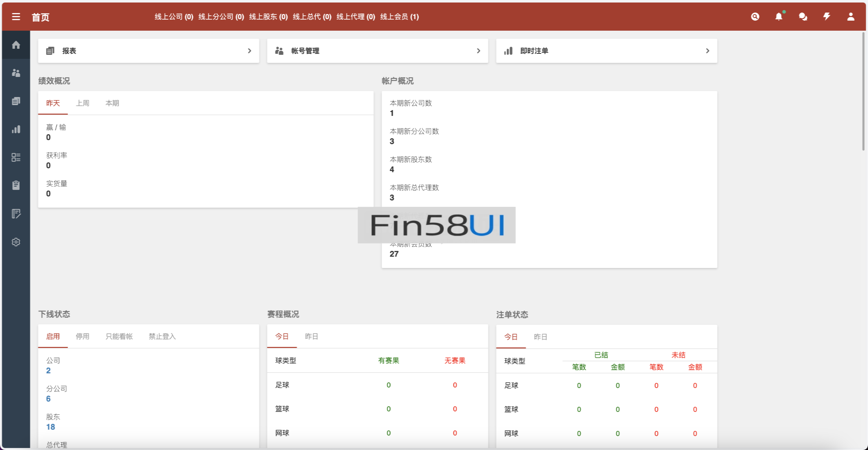The width and height of the screenshot is (868, 450).
Task: Open the bar chart icon in sidebar
Action: point(16,129)
